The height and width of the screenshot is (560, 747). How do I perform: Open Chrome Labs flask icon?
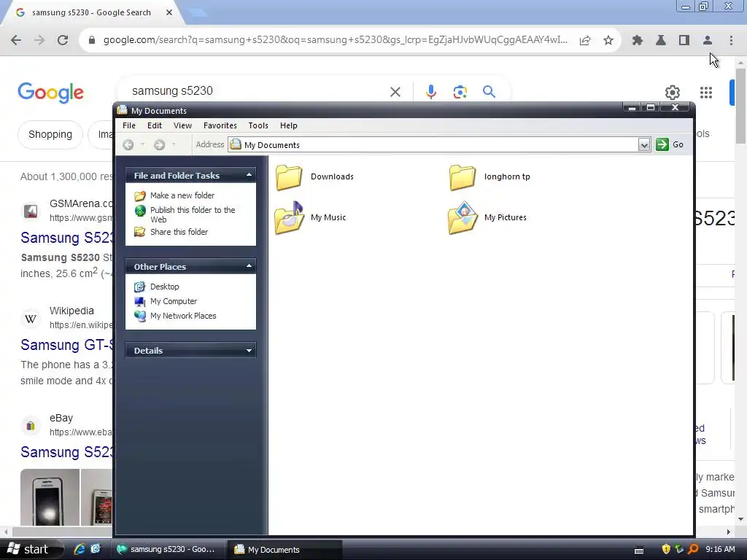point(661,41)
